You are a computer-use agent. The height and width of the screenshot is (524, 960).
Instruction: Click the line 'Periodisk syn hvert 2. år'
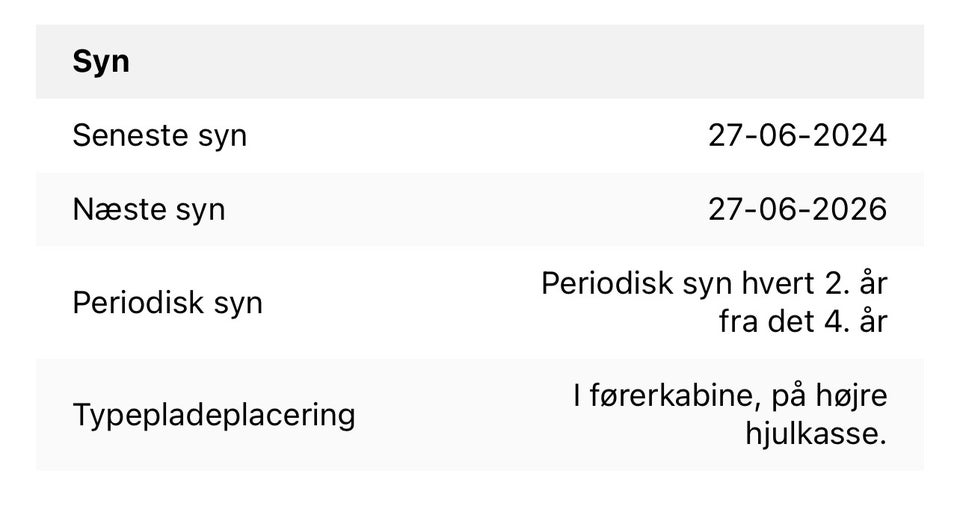[x=714, y=283]
